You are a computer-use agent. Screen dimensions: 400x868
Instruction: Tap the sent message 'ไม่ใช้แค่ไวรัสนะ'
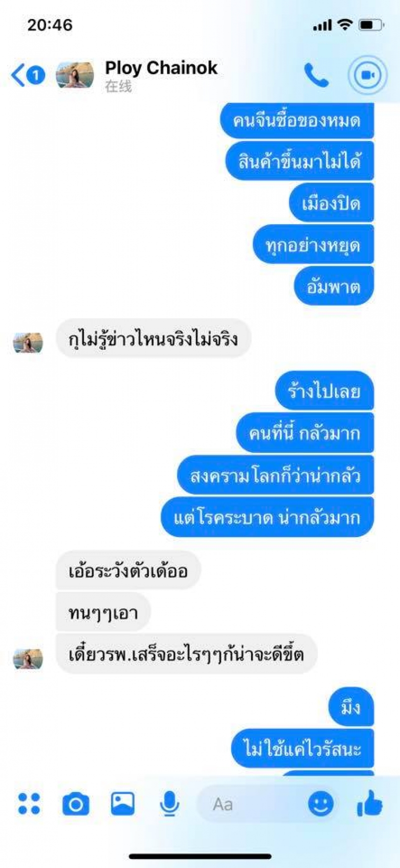[302, 749]
